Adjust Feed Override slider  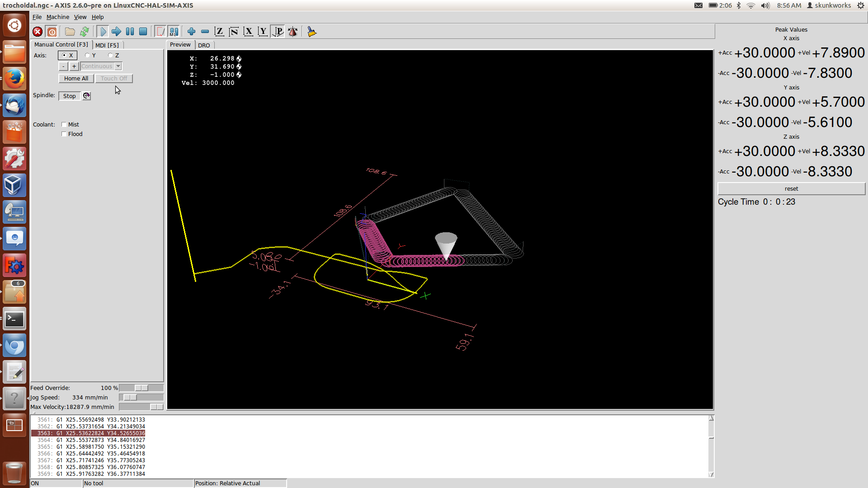coord(141,388)
